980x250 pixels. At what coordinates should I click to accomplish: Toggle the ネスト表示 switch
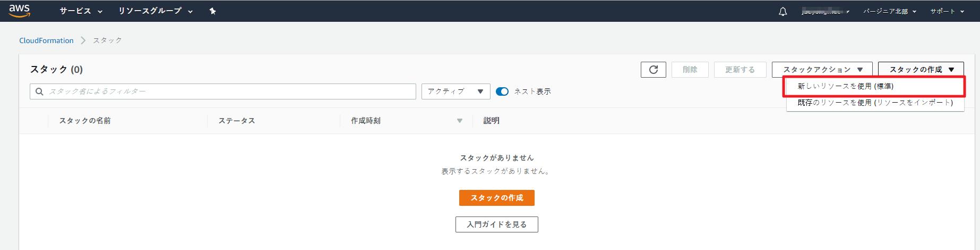tap(502, 91)
